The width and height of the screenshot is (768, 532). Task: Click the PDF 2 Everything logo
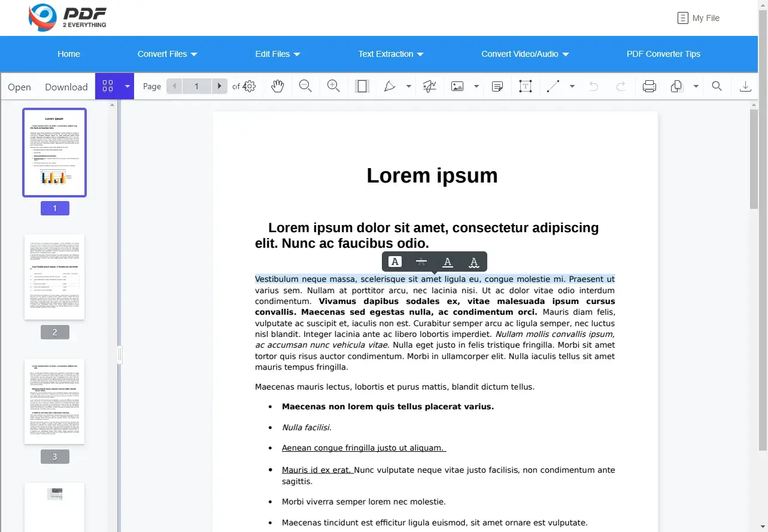pyautogui.click(x=67, y=17)
